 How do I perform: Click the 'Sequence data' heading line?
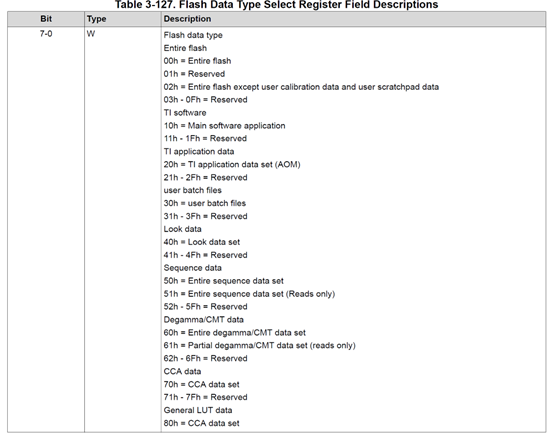pyautogui.click(x=193, y=268)
